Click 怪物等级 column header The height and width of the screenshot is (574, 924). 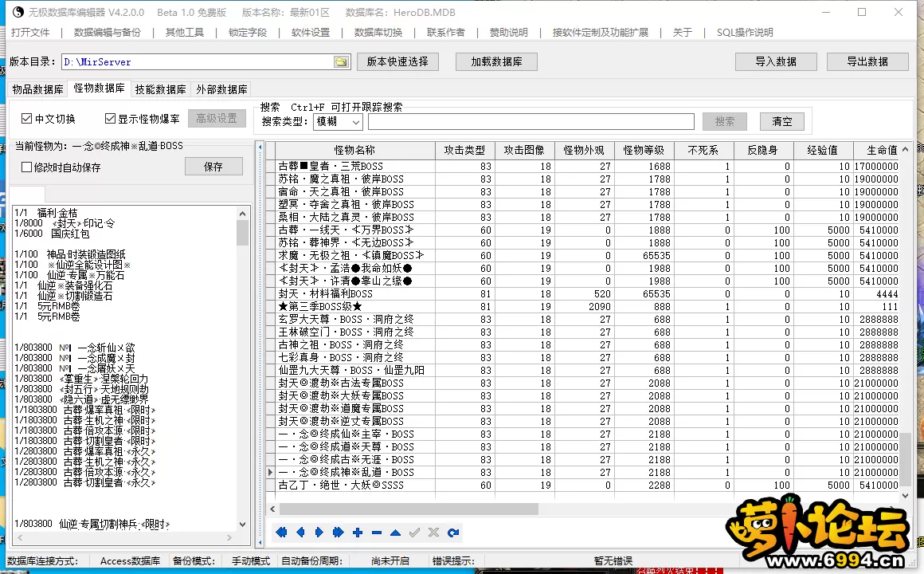pyautogui.click(x=644, y=151)
